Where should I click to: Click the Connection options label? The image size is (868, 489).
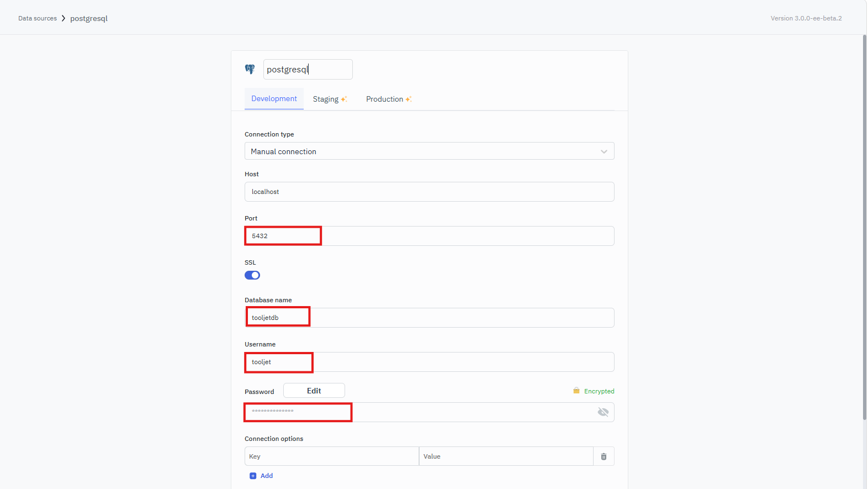274,439
